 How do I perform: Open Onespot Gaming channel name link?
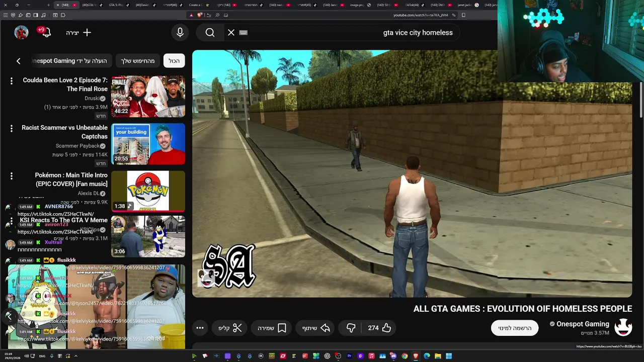(x=583, y=324)
